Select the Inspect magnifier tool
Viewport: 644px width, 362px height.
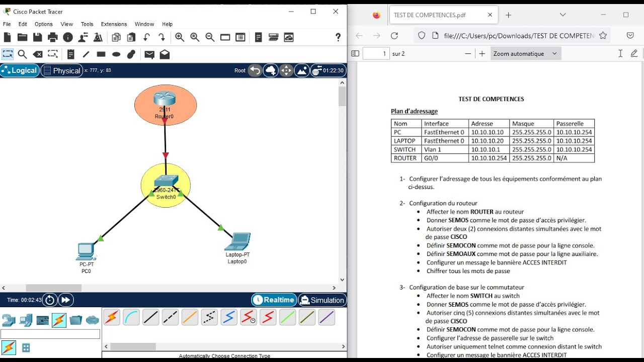pos(22,54)
